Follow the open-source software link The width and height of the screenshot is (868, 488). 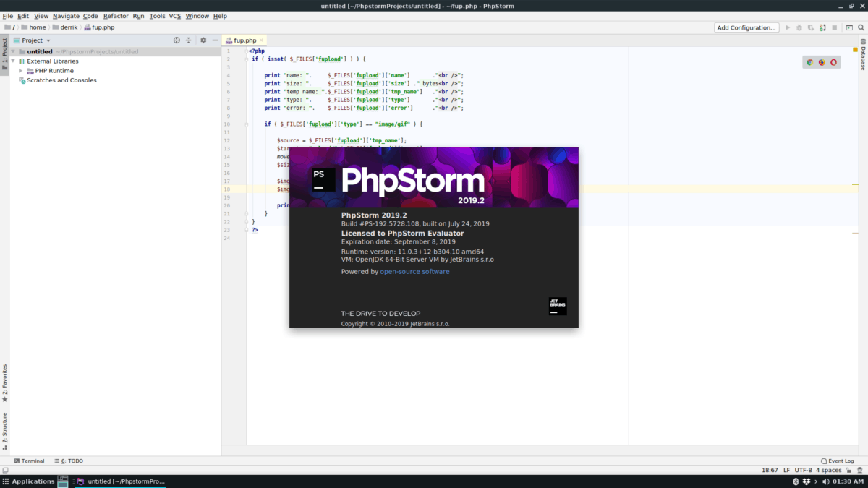coord(414,272)
